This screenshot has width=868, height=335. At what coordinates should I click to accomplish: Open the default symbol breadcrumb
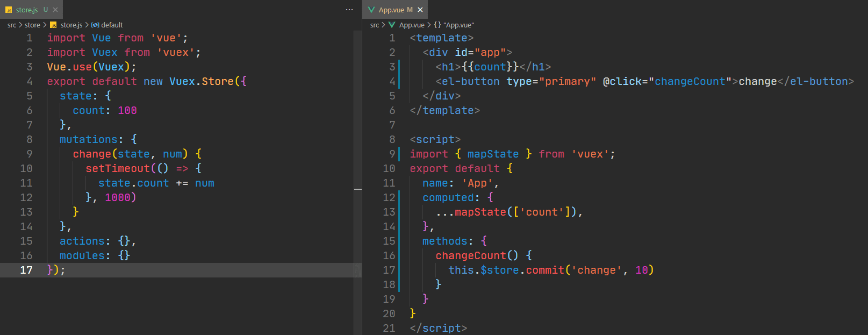[112, 25]
